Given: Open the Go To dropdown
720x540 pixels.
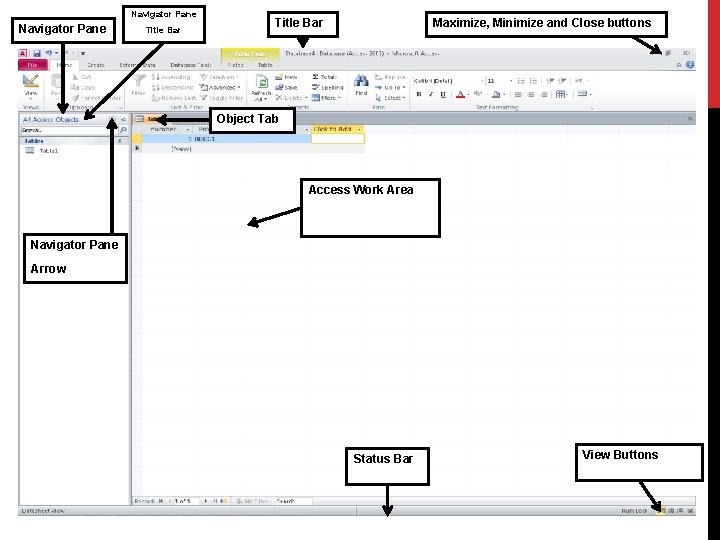Looking at the screenshot, I should coord(390,87).
